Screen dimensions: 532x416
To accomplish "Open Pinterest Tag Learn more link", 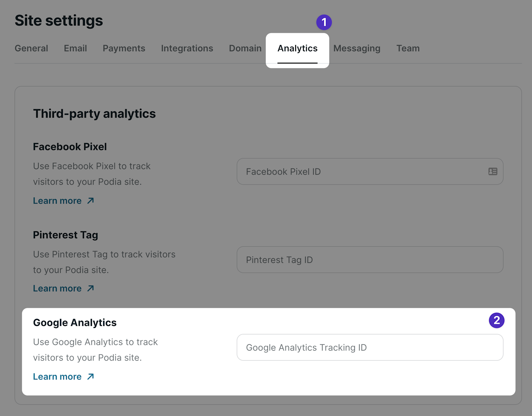I will [57, 289].
